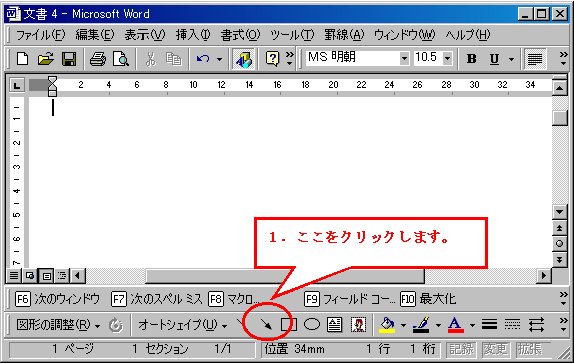This screenshot has width=574, height=364.
Task: Open the Office Assistant help icon
Action: (273, 59)
